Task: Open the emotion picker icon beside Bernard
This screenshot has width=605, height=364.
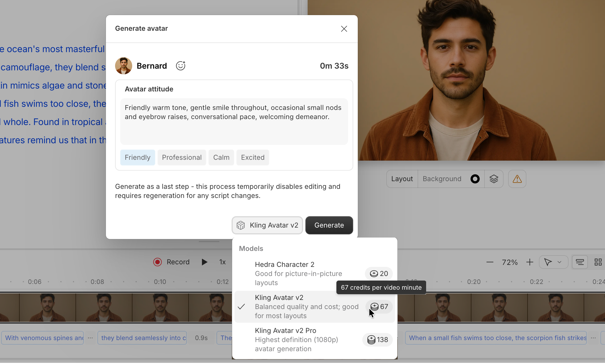Action: [x=181, y=65]
